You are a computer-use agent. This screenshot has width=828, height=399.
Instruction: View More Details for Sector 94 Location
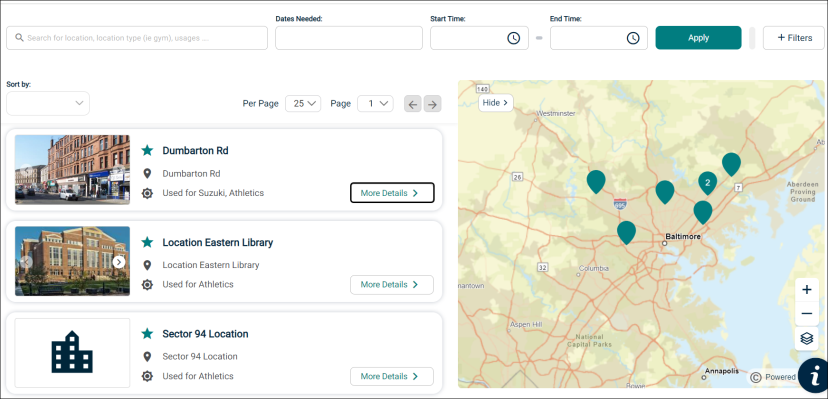[392, 376]
